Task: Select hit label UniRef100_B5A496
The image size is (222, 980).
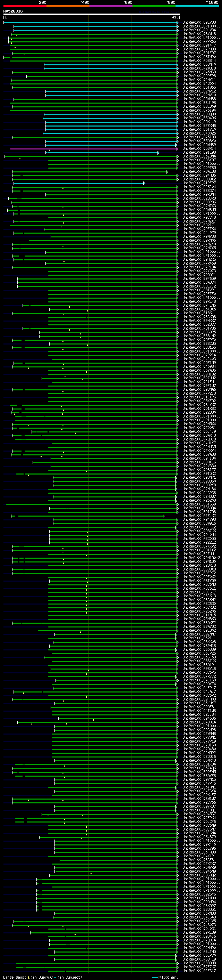Action: [199, 118]
